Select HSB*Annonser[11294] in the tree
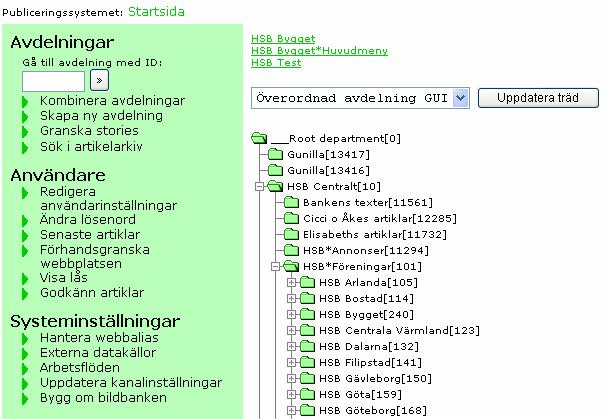Viewport: 607px width, 419px height. [366, 251]
